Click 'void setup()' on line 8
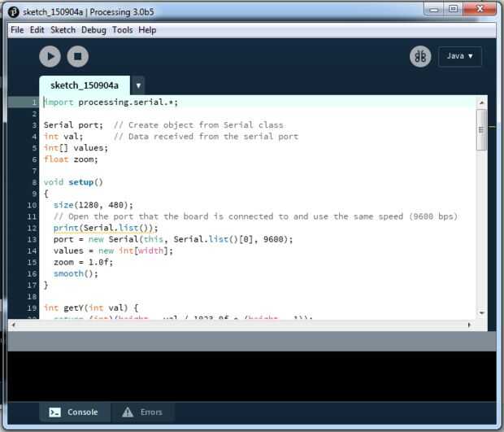504x432 pixels. point(73,182)
